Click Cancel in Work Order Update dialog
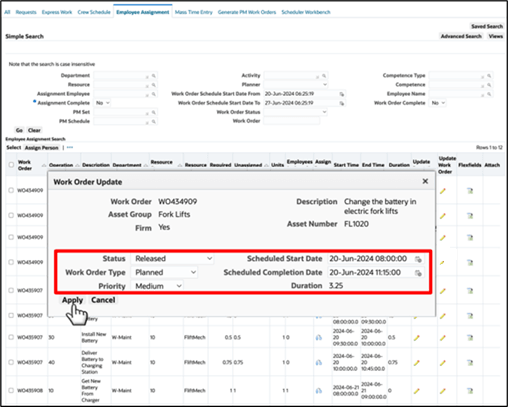The width and height of the screenshot is (510, 409). coord(103,301)
